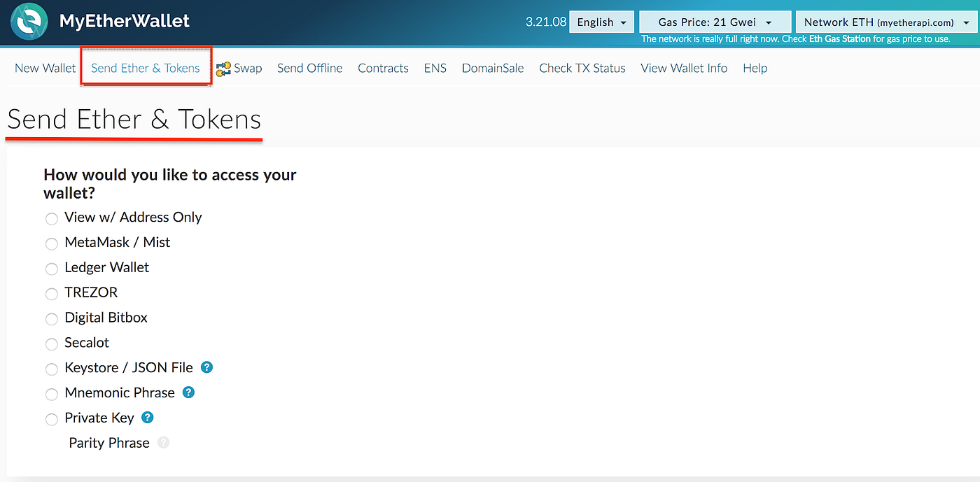
Task: Open the ENS tab
Action: tap(435, 68)
